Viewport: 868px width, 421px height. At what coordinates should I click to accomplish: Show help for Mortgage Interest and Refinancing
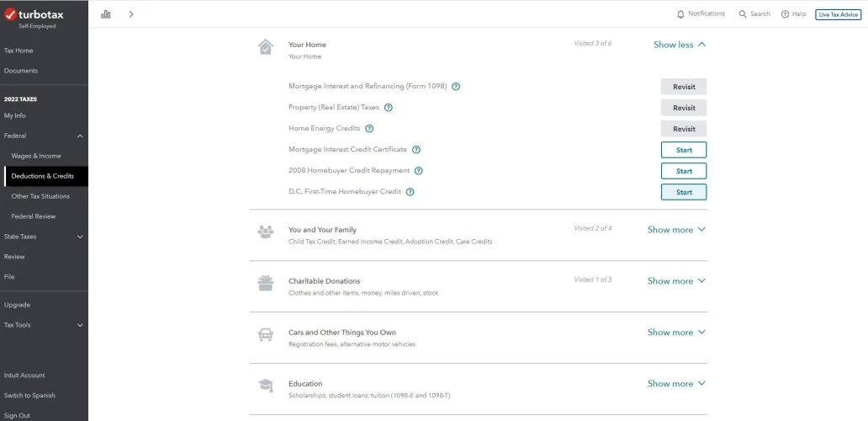coord(456,87)
